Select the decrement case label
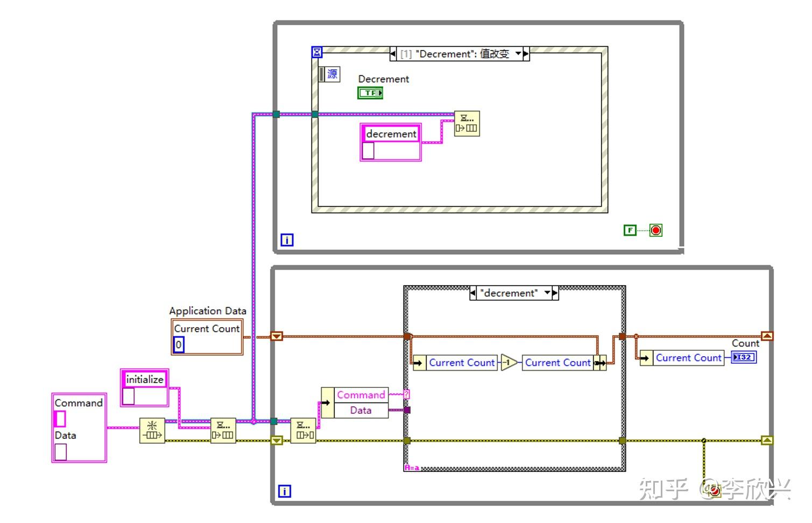The image size is (812, 523). [508, 293]
